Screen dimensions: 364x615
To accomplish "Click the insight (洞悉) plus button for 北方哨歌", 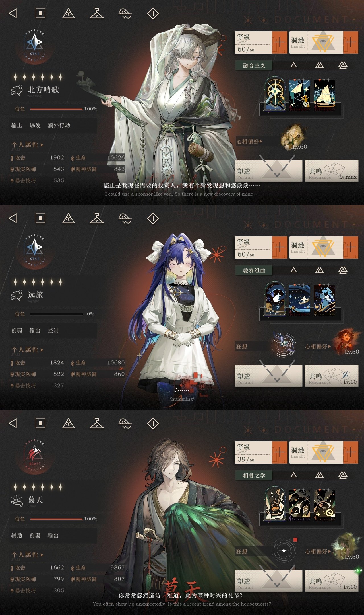I will pyautogui.click(x=351, y=42).
